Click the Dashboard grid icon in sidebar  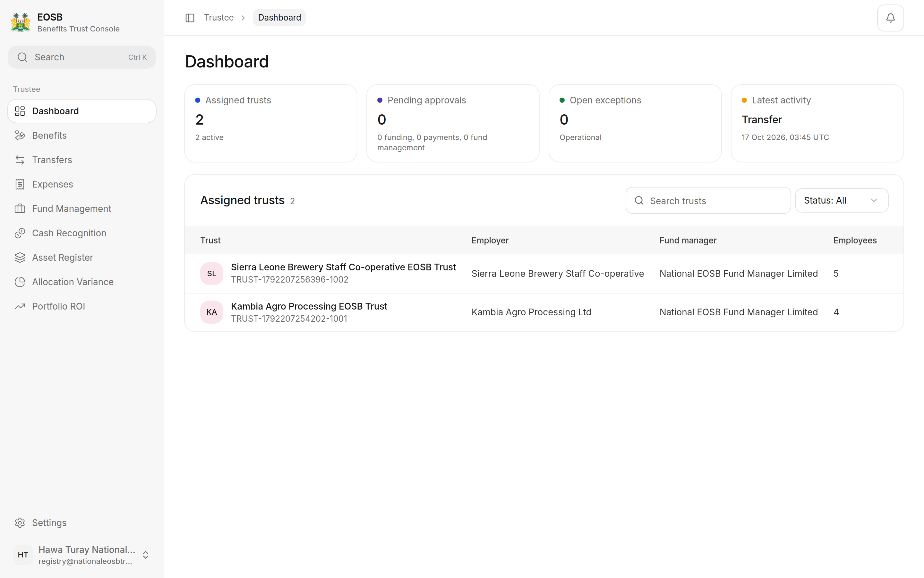pyautogui.click(x=20, y=111)
